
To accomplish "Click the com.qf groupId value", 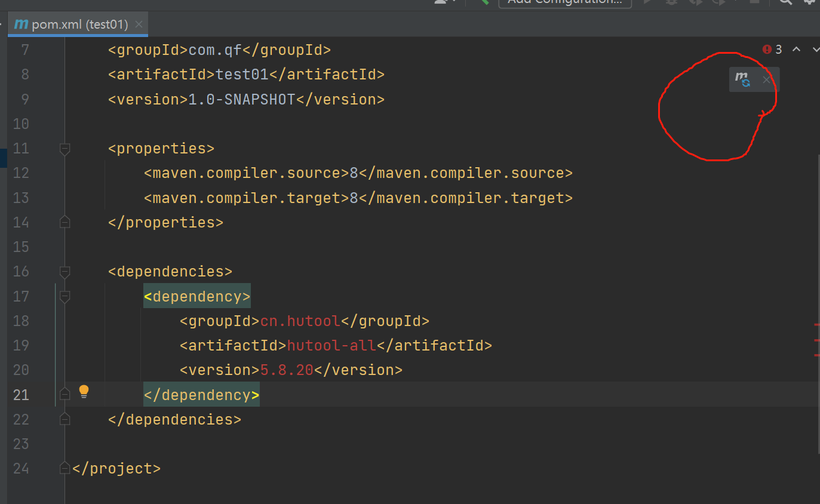I will (216, 50).
